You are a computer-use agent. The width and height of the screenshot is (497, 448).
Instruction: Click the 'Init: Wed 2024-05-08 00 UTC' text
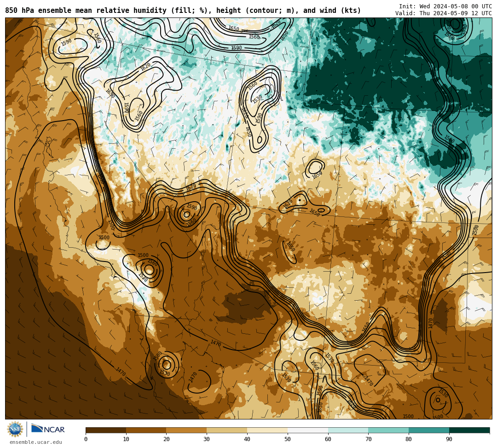coord(445,6)
